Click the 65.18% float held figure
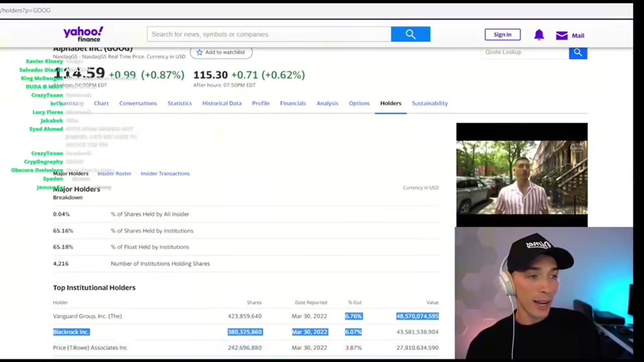Image resolution: width=644 pixels, height=362 pixels. [x=63, y=247]
